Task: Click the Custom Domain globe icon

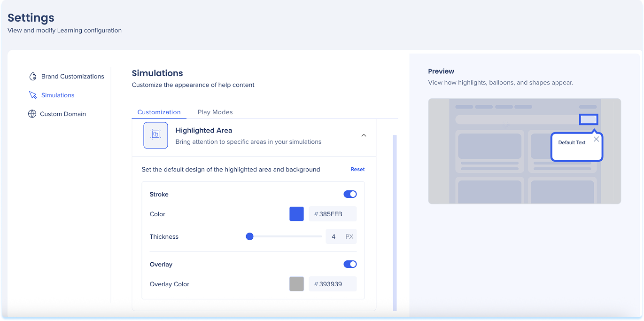Action: coord(32,114)
